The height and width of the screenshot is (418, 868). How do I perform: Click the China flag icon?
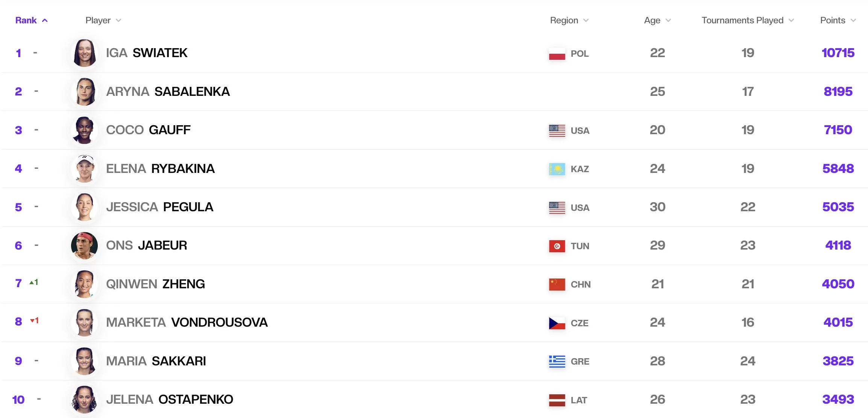click(557, 285)
